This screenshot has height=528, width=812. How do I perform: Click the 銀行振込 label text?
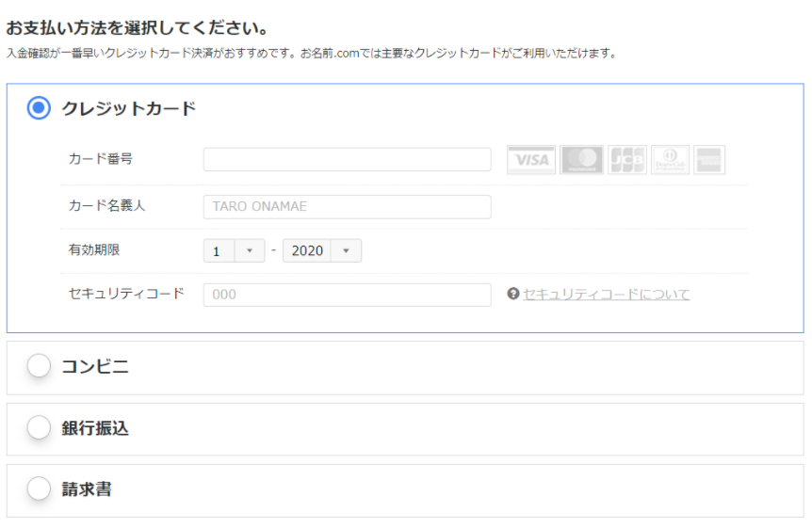pos(95,428)
